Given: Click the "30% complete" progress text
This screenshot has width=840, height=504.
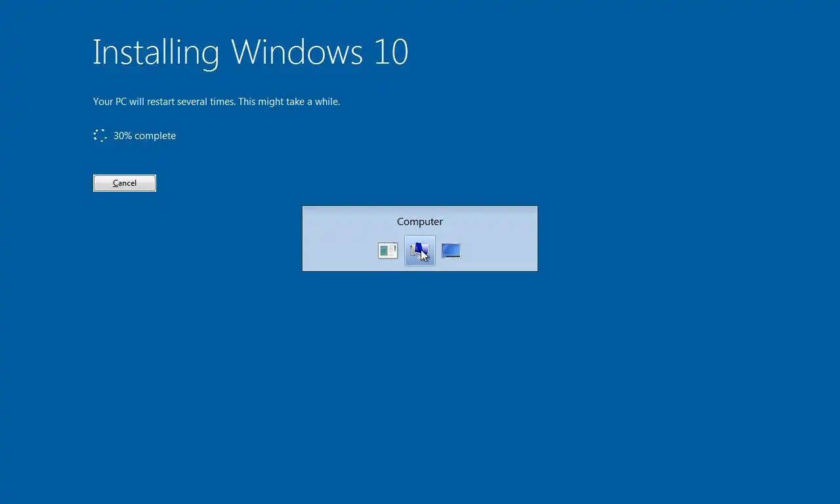Looking at the screenshot, I should pos(144,136).
